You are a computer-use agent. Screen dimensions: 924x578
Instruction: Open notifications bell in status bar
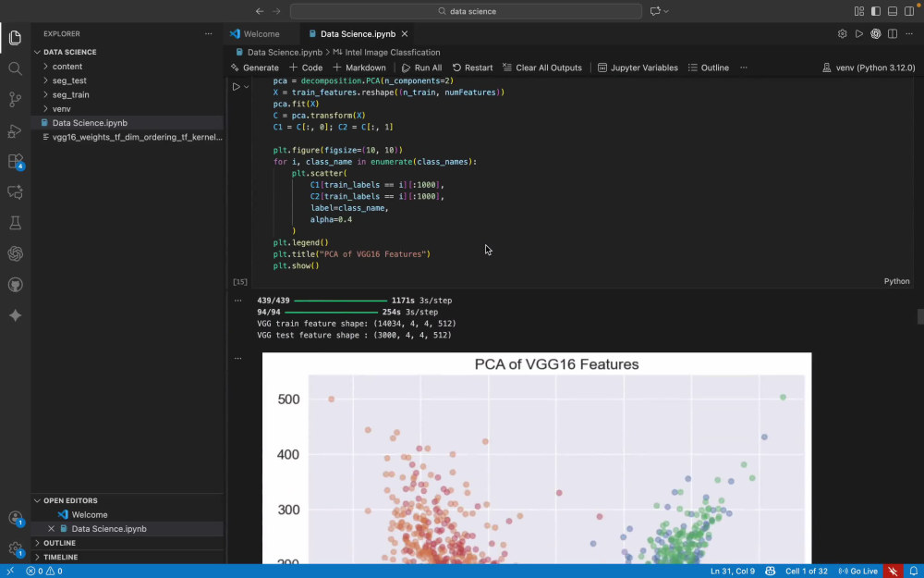tap(914, 571)
